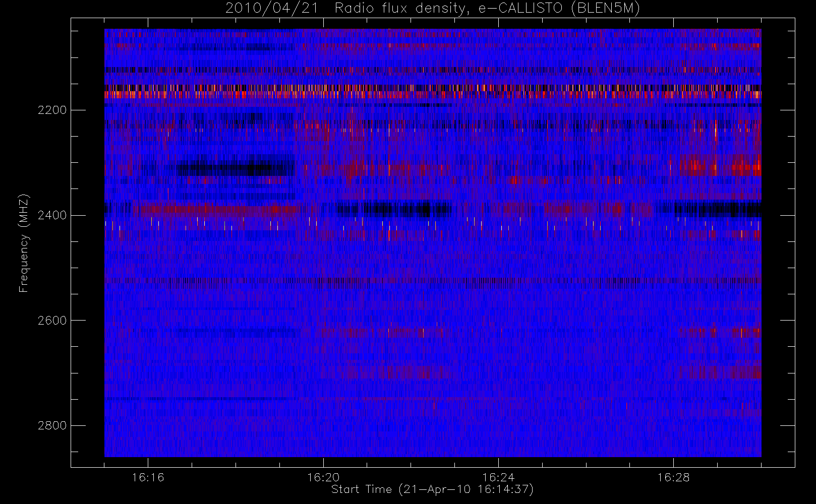
Task: Click the 16:20 time axis label
Action: (x=323, y=477)
